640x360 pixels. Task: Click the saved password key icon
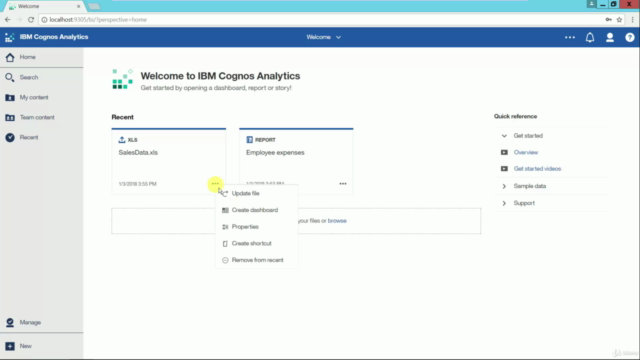point(608,20)
